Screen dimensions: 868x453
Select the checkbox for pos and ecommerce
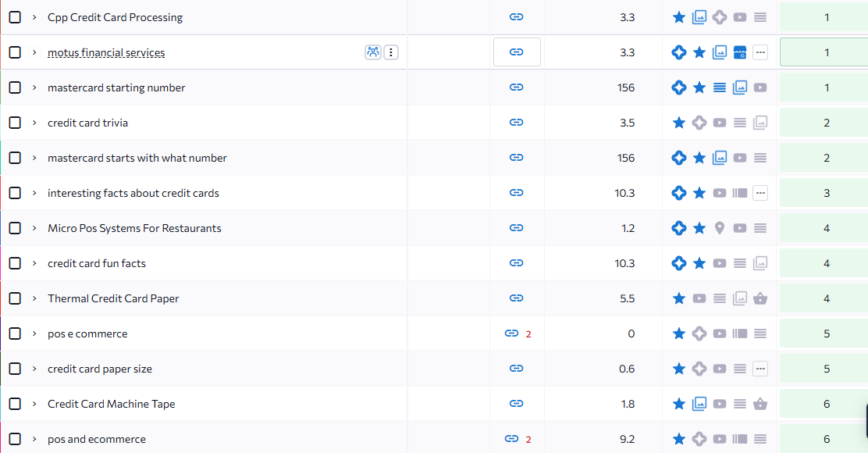(14, 439)
